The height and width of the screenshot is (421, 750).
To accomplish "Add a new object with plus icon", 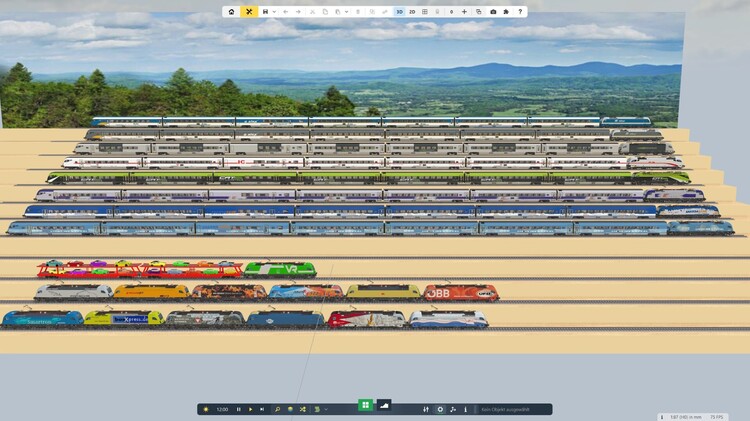I will [464, 11].
